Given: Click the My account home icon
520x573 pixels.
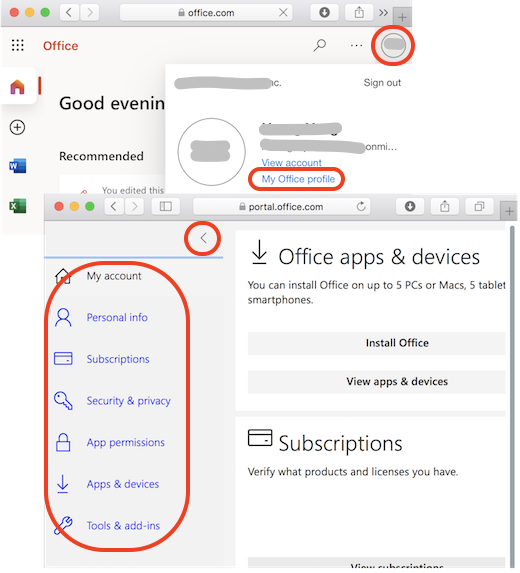Looking at the screenshot, I should [63, 276].
